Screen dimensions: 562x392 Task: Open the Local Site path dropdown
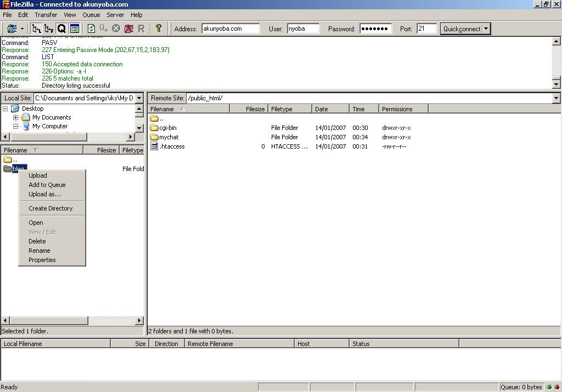click(x=139, y=98)
